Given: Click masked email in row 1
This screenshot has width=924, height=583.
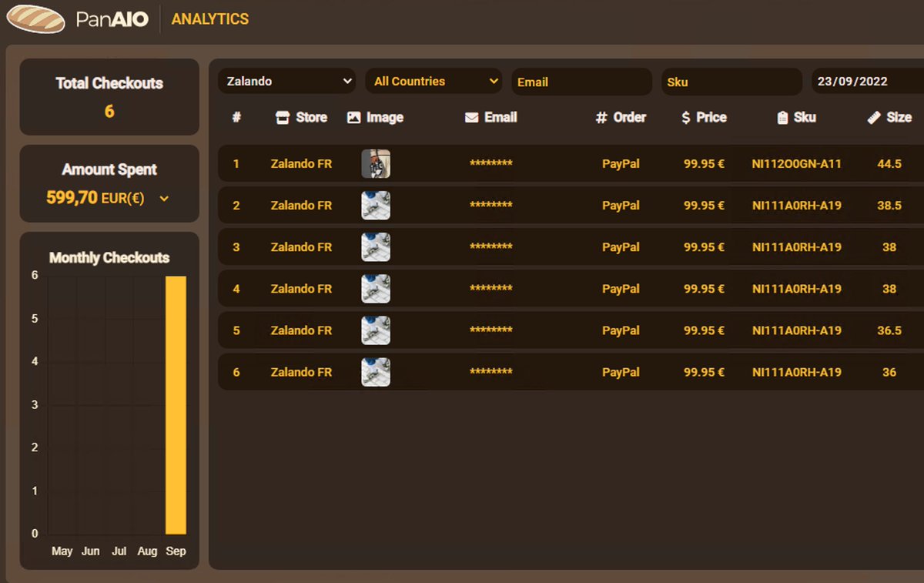Looking at the screenshot, I should click(x=491, y=164).
